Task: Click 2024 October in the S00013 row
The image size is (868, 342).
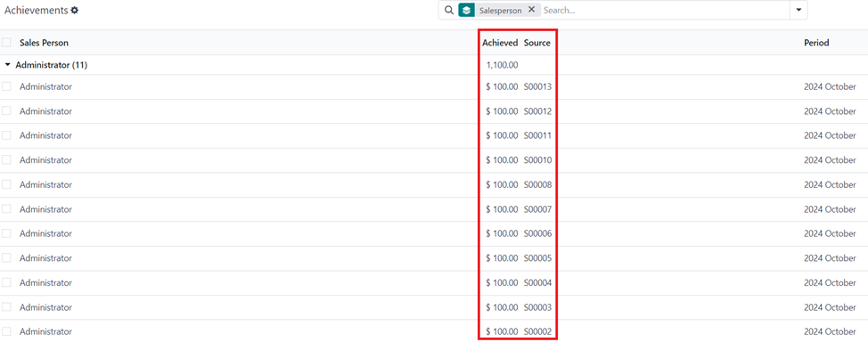Action: (x=831, y=86)
